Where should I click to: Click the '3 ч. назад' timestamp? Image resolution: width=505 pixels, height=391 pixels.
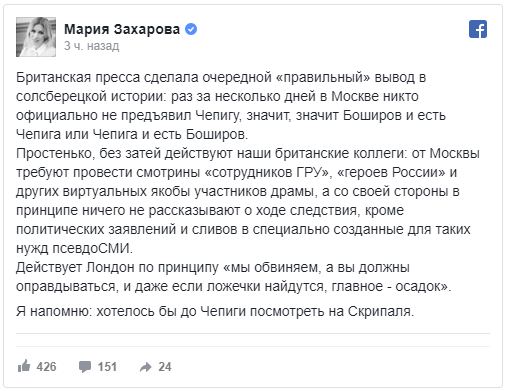click(x=92, y=46)
